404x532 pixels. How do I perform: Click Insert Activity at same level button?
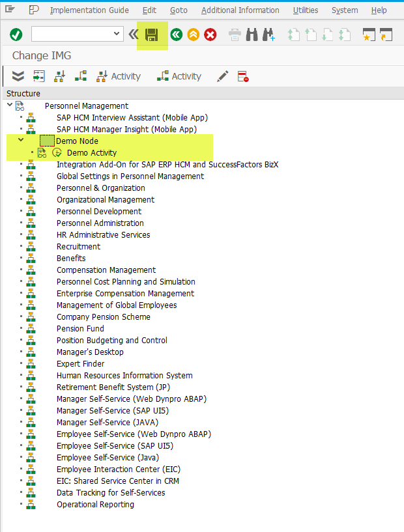click(179, 76)
